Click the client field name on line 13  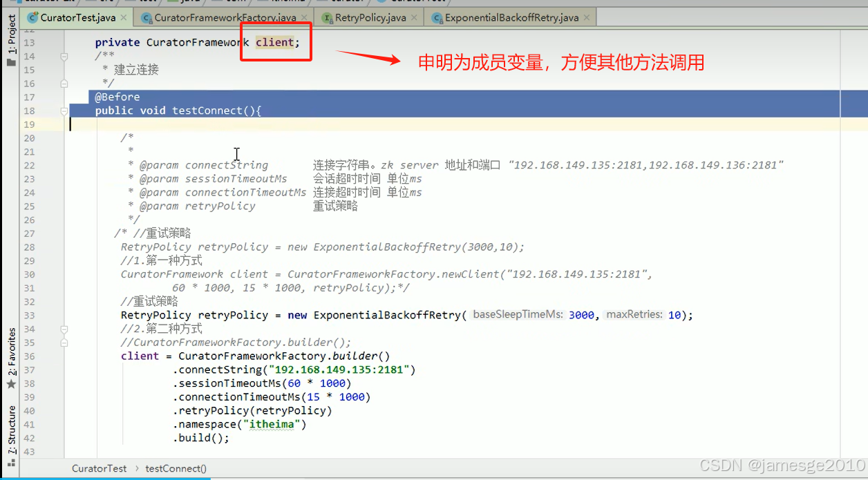pyautogui.click(x=275, y=43)
